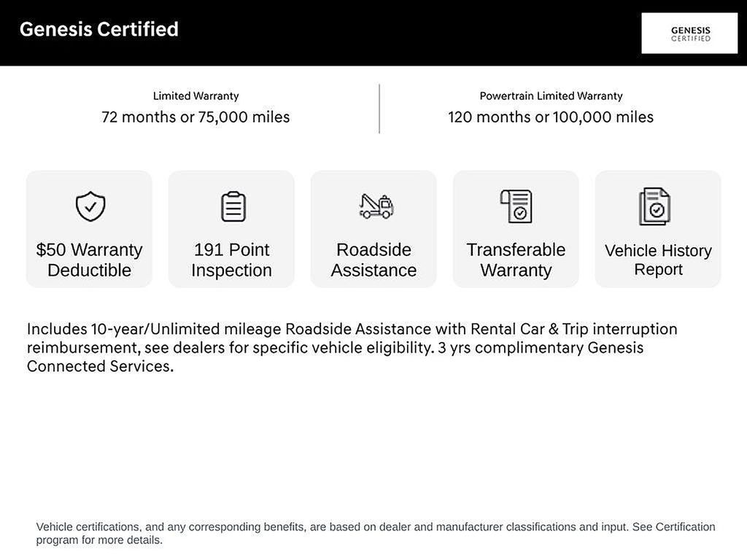Click the transferable warranty certificate icon
The image size is (747, 560).
pyautogui.click(x=516, y=206)
